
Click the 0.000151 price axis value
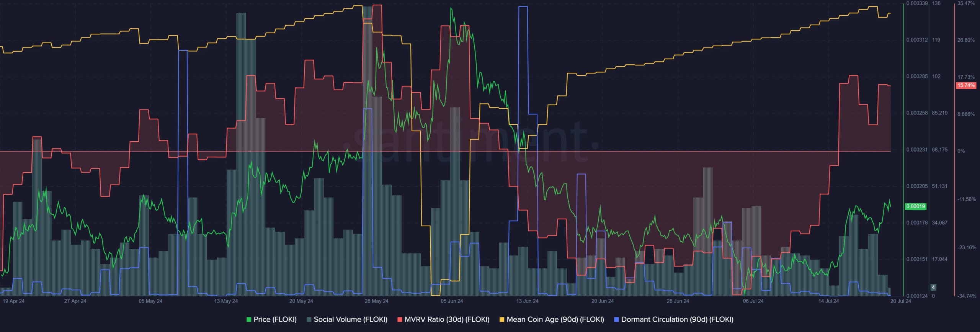pyautogui.click(x=917, y=259)
